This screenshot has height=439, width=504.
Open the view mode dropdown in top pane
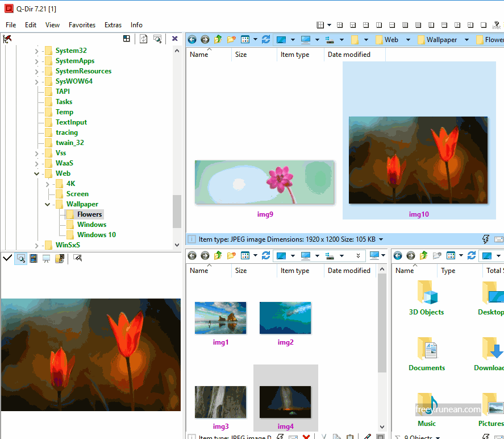255,40
